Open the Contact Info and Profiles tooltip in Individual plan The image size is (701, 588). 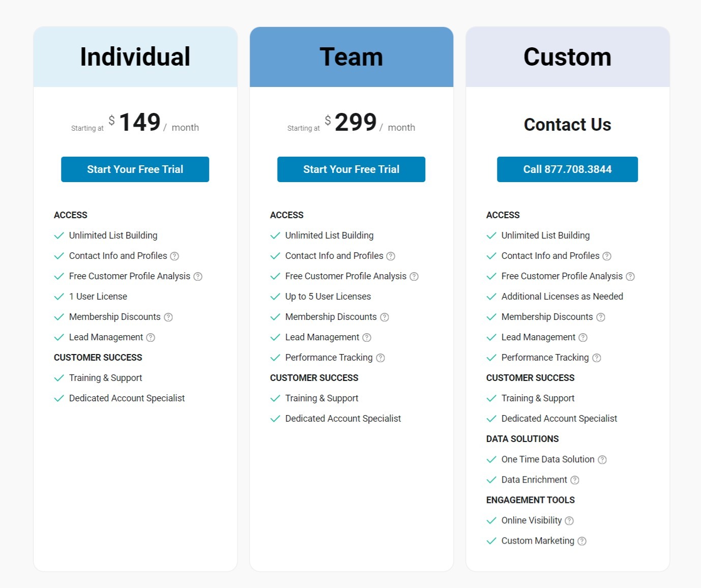174,256
